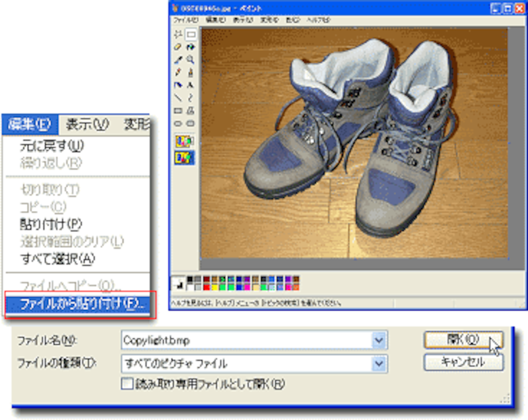Expand the ファイルの種類 file type dropdown arrow

[379, 363]
